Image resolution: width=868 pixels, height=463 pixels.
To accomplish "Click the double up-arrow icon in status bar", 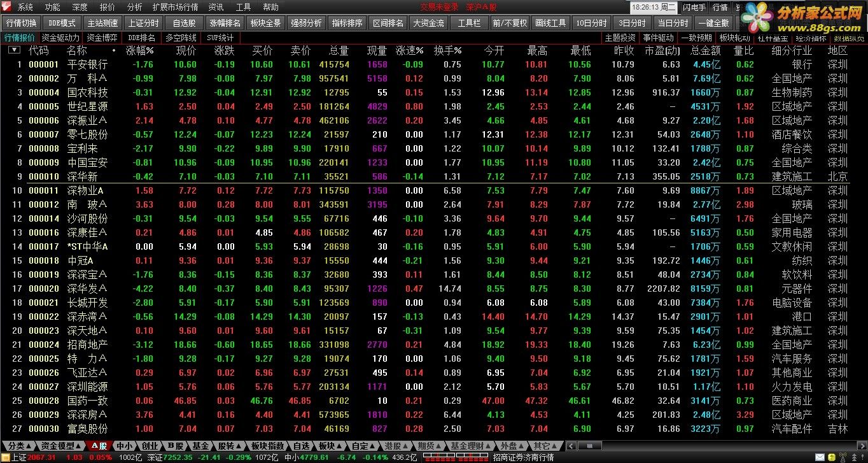I will pos(854,457).
